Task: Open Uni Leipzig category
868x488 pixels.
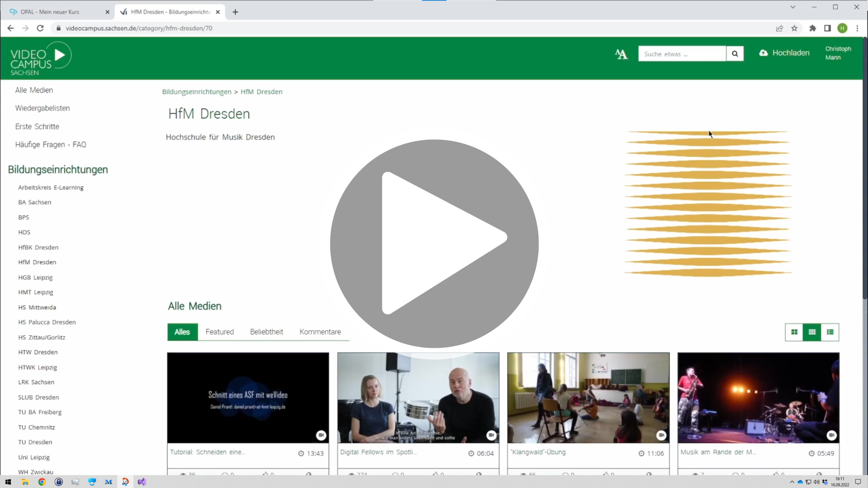Action: click(34, 457)
